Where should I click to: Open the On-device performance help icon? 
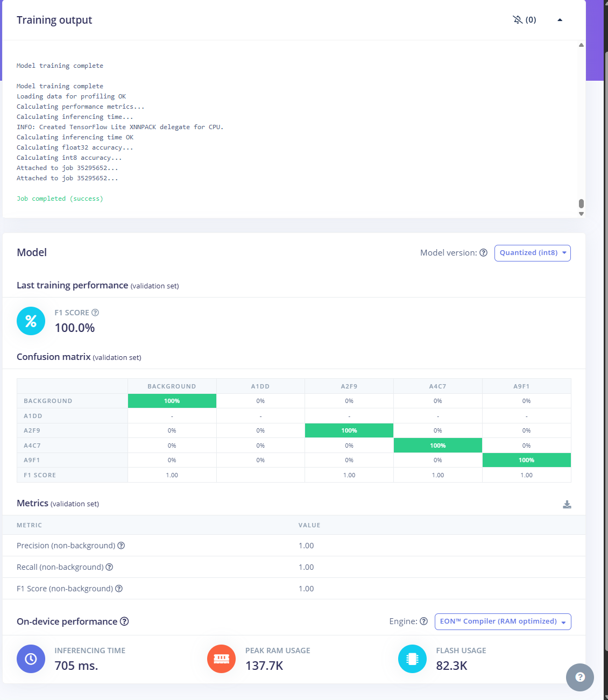(124, 621)
